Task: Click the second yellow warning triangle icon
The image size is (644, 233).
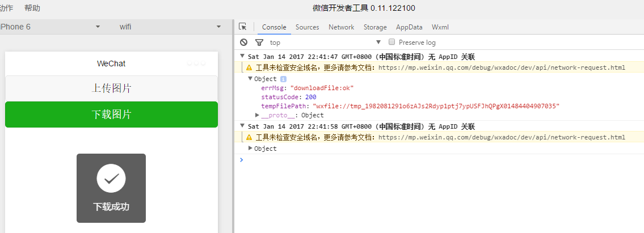Action: tap(249, 137)
